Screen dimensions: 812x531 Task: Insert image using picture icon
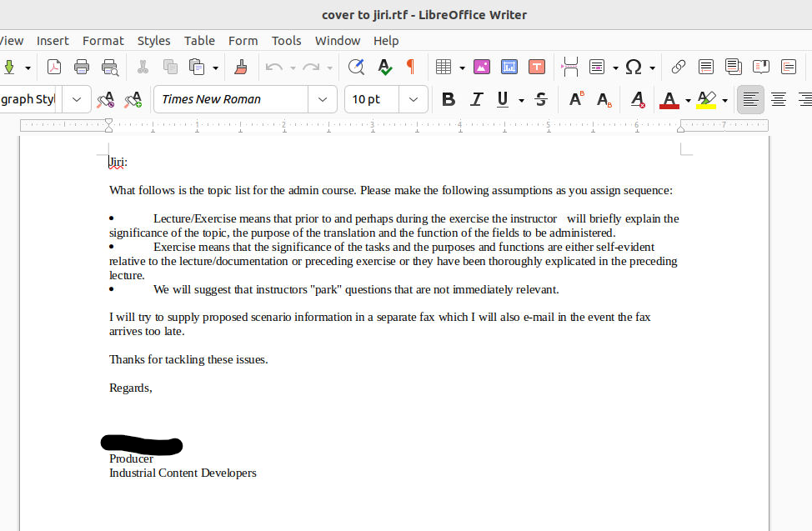pos(482,67)
